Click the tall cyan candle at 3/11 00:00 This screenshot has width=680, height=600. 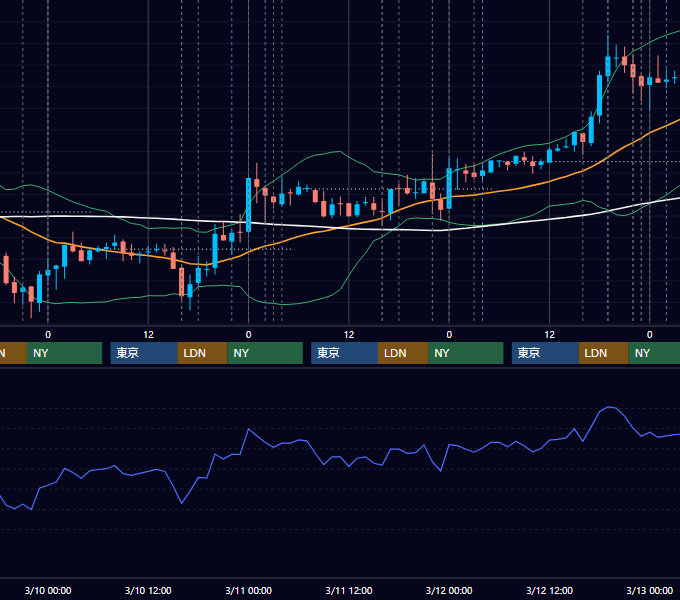(248, 205)
